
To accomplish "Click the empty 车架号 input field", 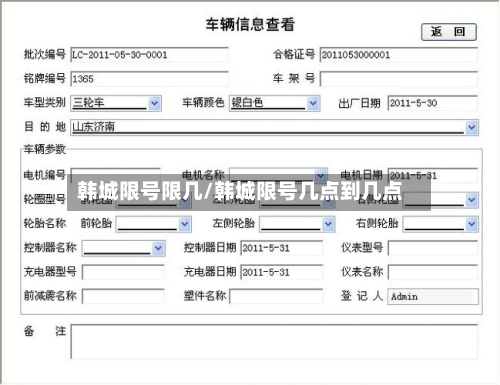I will pos(399,79).
